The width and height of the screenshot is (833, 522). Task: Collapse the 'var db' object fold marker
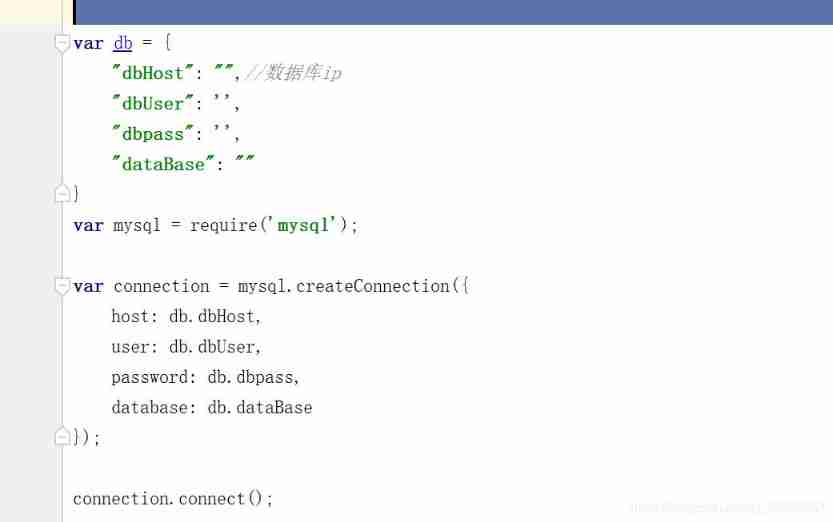[62, 43]
